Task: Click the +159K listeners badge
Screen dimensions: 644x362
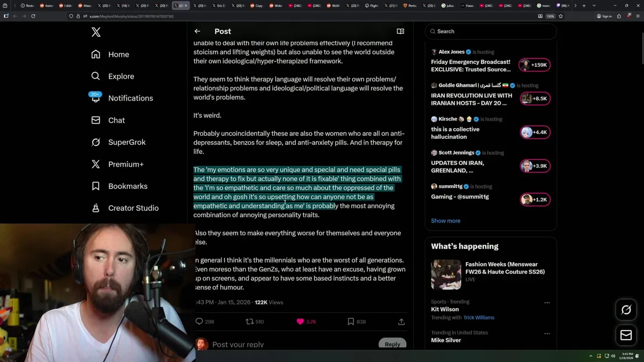Action: [535, 65]
